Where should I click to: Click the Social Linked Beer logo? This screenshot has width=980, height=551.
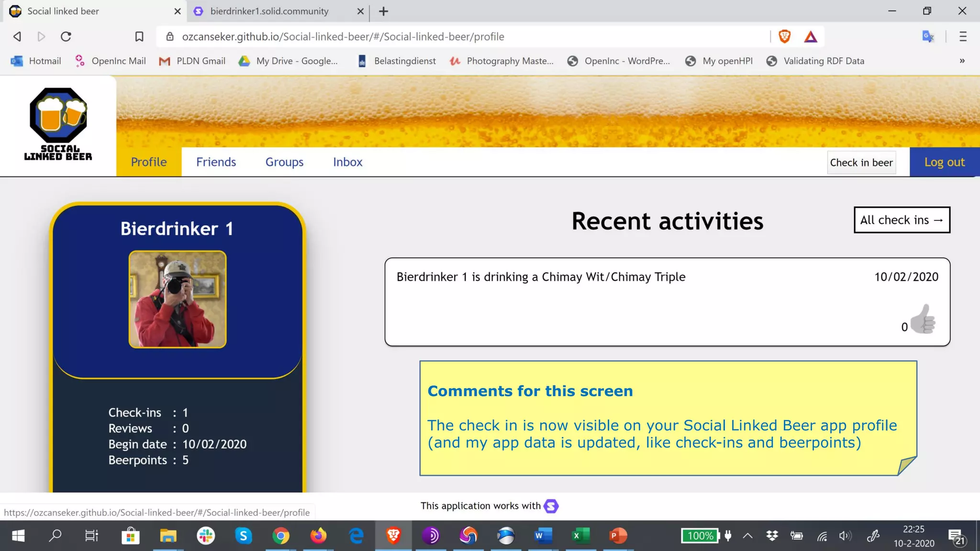pos(58,124)
